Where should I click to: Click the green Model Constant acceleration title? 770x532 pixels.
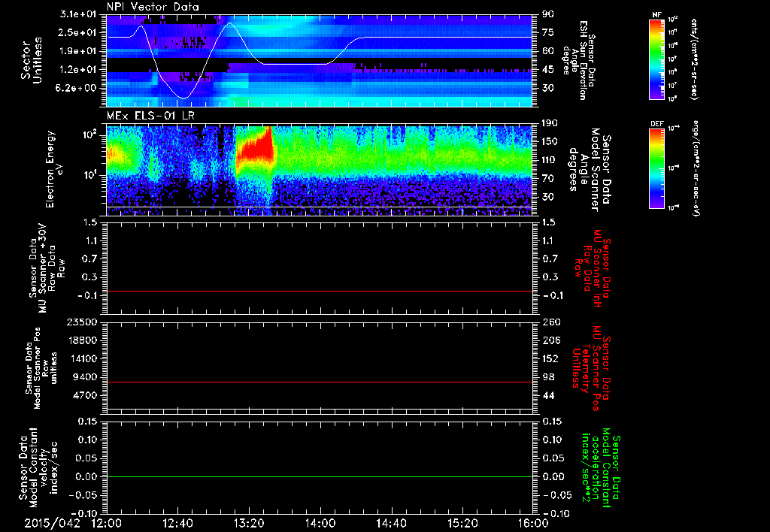601,467
